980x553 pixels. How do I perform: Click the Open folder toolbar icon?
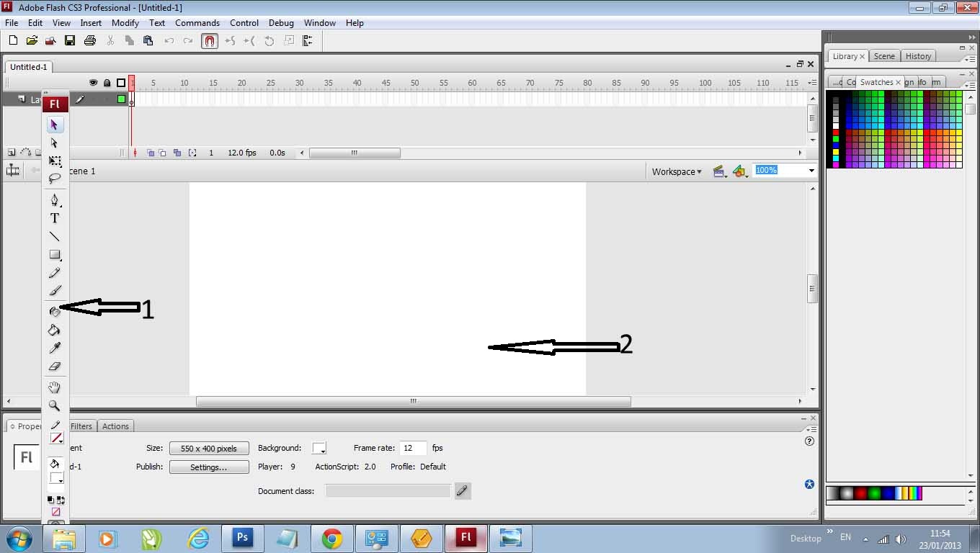tap(32, 41)
